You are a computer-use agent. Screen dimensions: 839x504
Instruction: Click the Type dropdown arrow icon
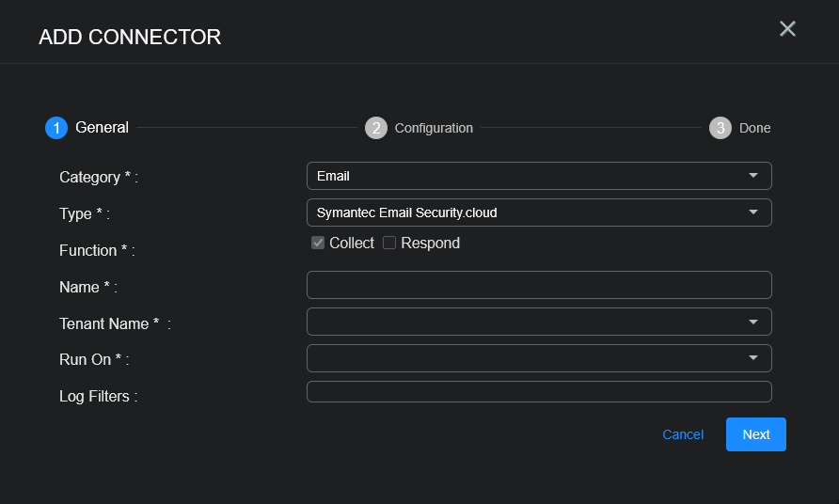coord(752,213)
